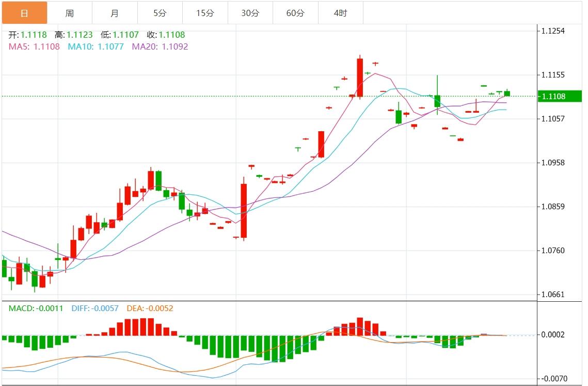Click the last green candlestick on the right

coord(507,94)
